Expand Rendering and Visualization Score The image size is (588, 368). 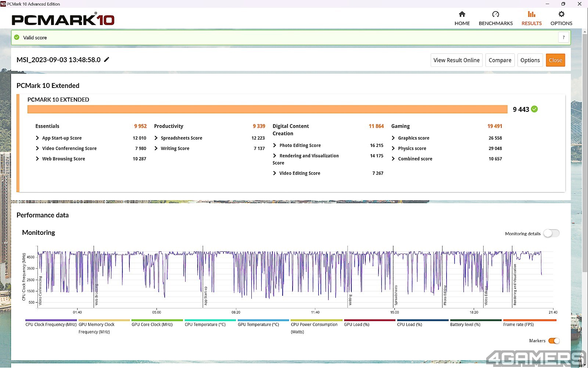[275, 156]
